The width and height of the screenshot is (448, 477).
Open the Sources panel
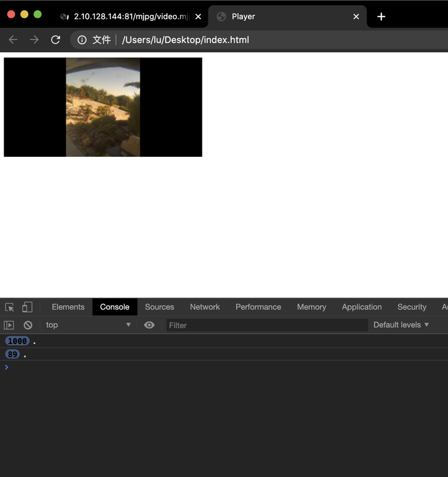click(160, 307)
